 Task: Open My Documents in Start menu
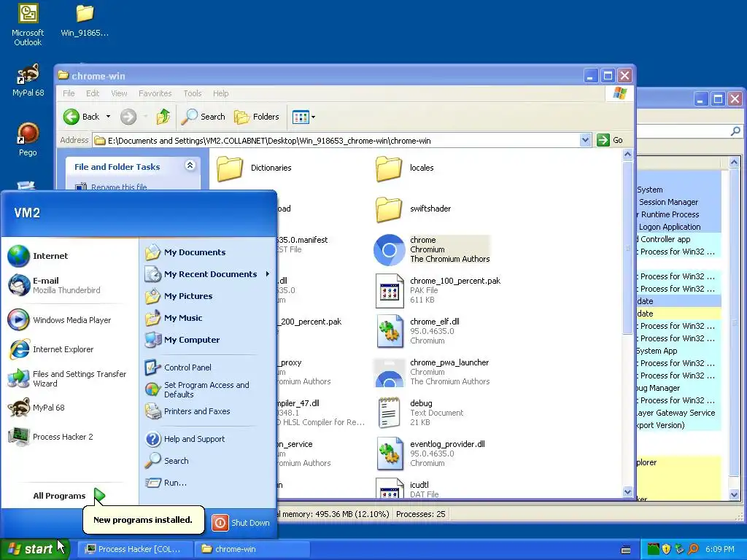pyautogui.click(x=185, y=252)
